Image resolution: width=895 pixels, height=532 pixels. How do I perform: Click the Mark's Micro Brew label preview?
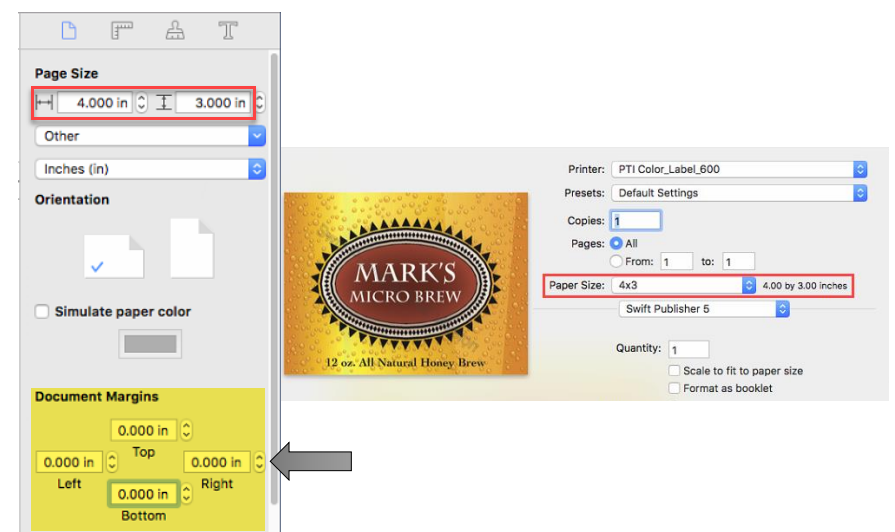(405, 283)
